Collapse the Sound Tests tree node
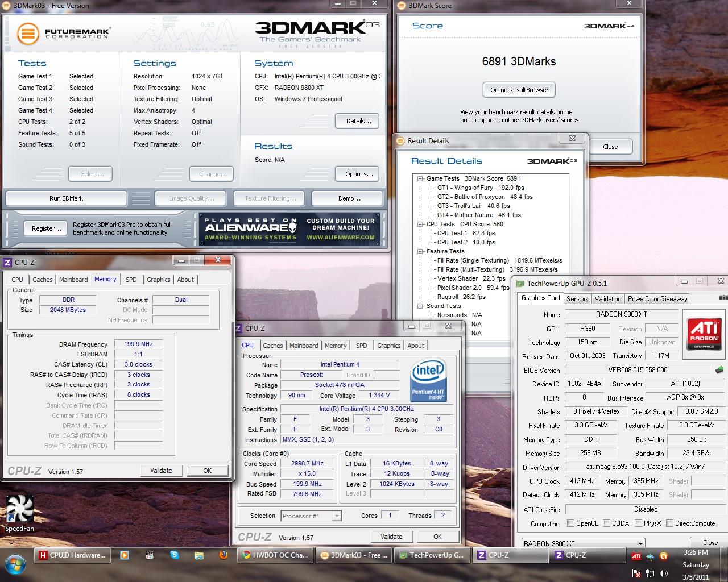Viewport: 728px width, 582px height. (420, 306)
